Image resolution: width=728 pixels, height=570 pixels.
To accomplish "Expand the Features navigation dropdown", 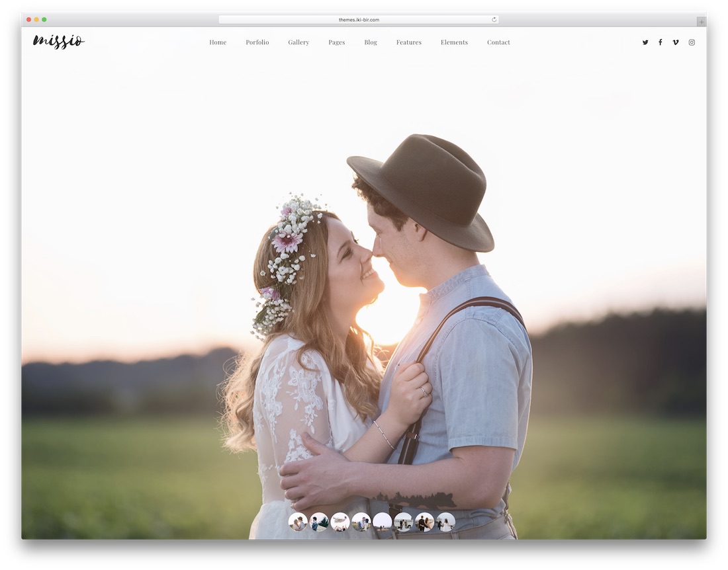I will [409, 42].
